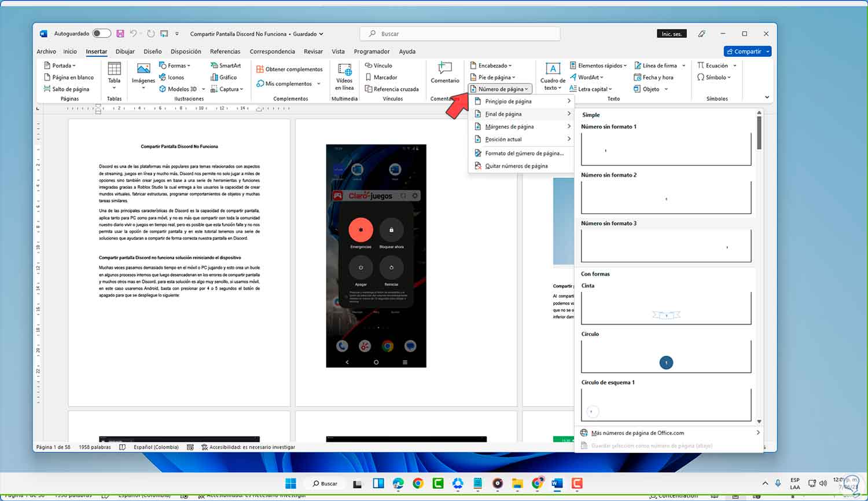Screen dimensions: 868x501
Task: Click the Buscar search box in the title bar
Action: pos(460,34)
